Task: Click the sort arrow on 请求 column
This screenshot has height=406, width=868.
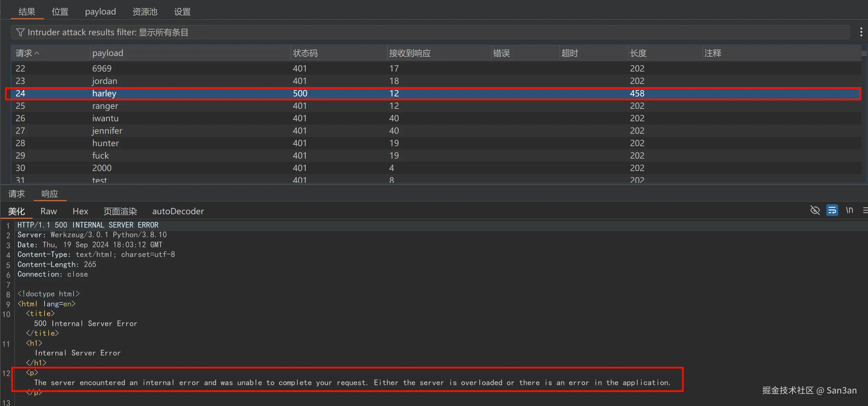Action: [37, 53]
